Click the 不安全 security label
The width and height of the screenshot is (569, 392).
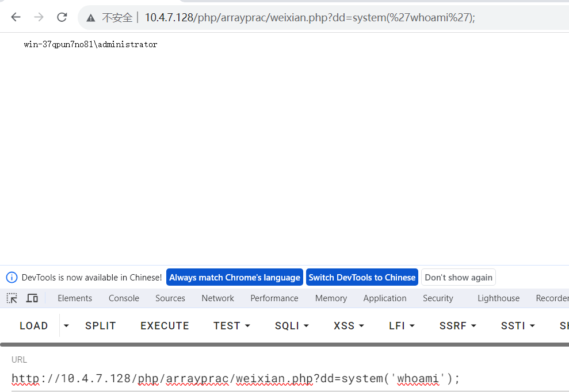click(x=117, y=17)
